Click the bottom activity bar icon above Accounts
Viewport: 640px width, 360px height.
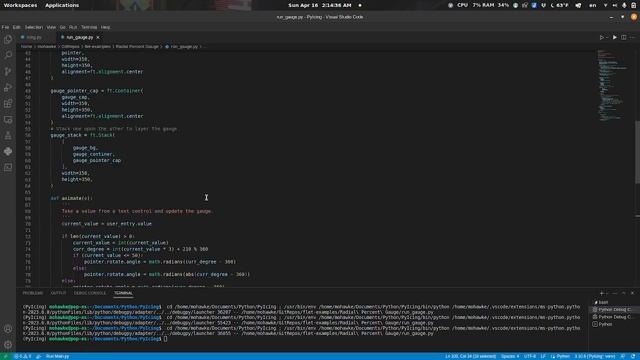point(8,167)
